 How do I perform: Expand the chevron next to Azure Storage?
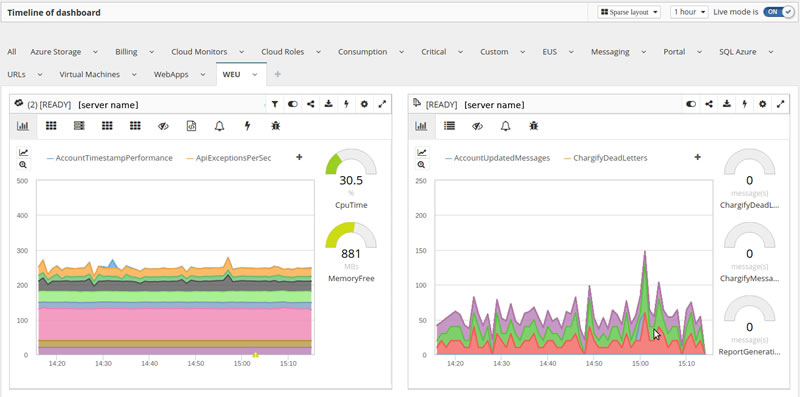pos(95,52)
